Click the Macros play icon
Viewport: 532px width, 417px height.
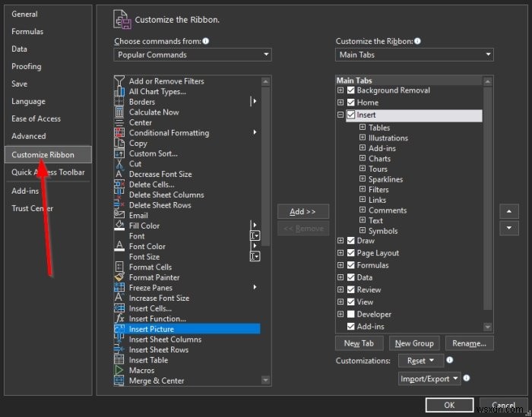pos(119,370)
